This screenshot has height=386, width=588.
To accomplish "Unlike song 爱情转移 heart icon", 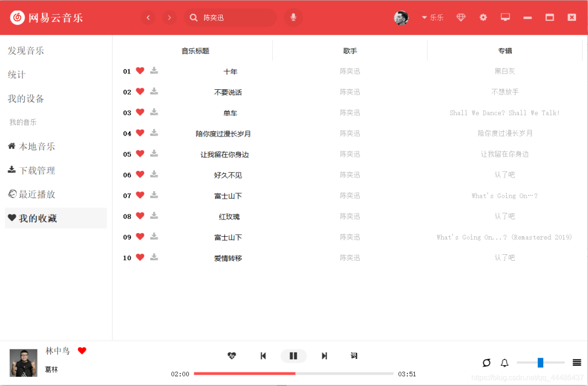I will coord(140,257).
